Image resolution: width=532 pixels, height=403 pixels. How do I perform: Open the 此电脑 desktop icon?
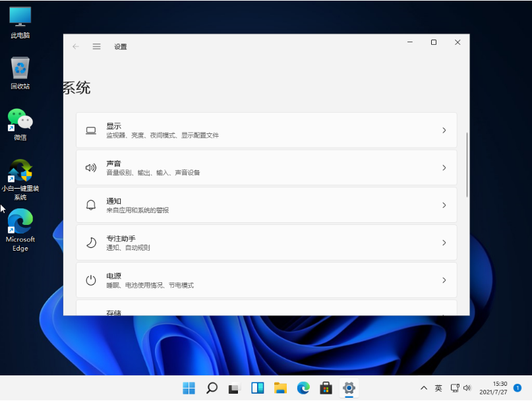pos(20,22)
